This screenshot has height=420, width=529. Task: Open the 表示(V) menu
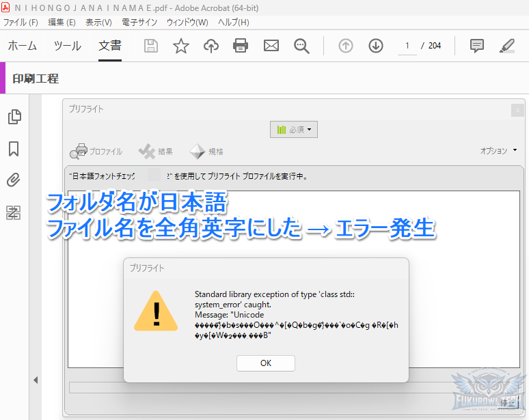(98, 23)
